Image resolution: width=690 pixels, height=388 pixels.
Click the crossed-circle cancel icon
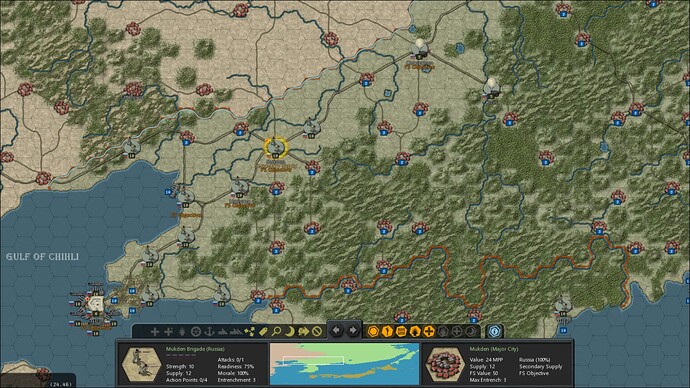(316, 331)
